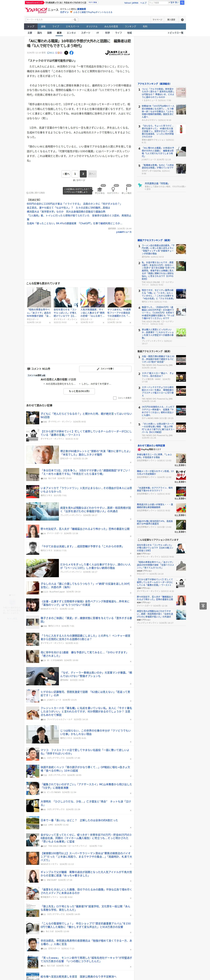Select the 国内 category sub-tab

(x=40, y=33)
